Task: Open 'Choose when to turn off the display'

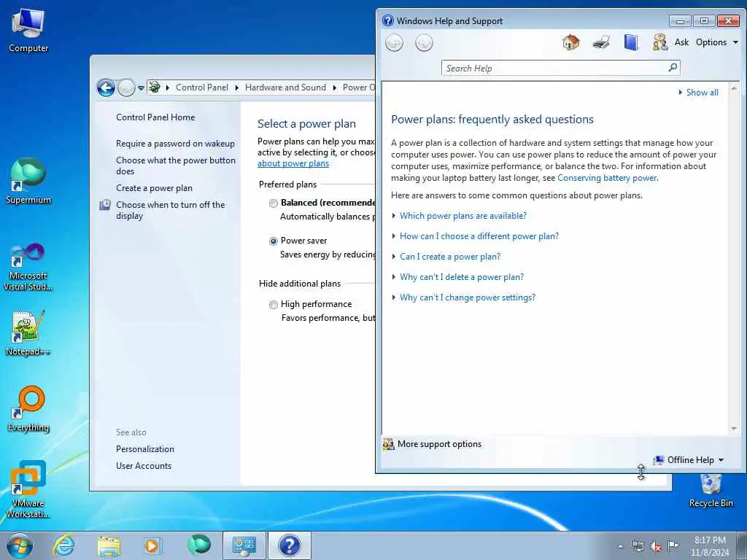Action: [x=171, y=210]
